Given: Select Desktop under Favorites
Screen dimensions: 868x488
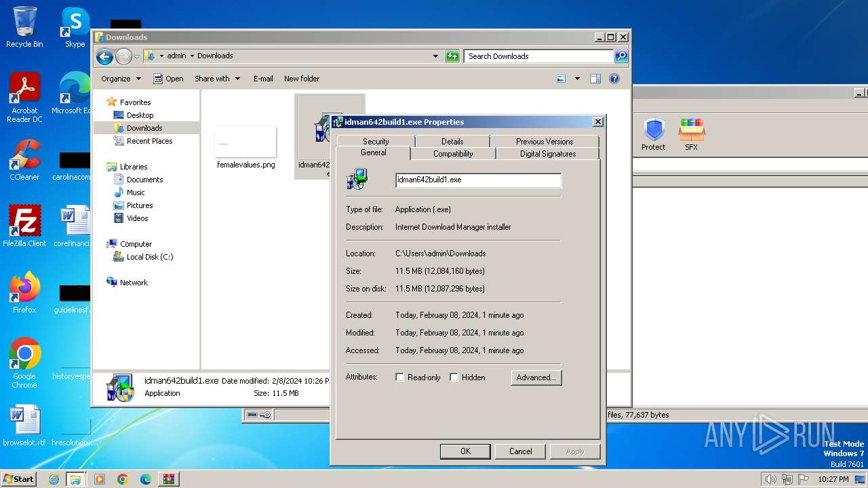Looking at the screenshot, I should click(x=140, y=115).
